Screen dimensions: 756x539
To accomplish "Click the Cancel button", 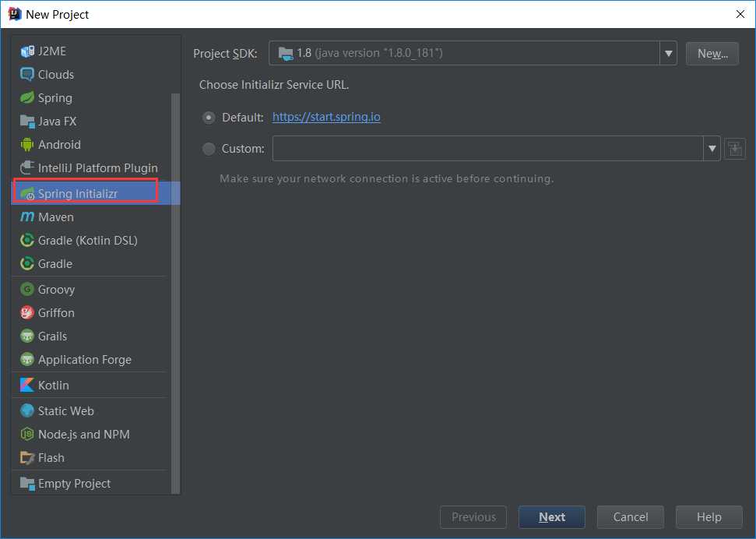I will [x=630, y=517].
